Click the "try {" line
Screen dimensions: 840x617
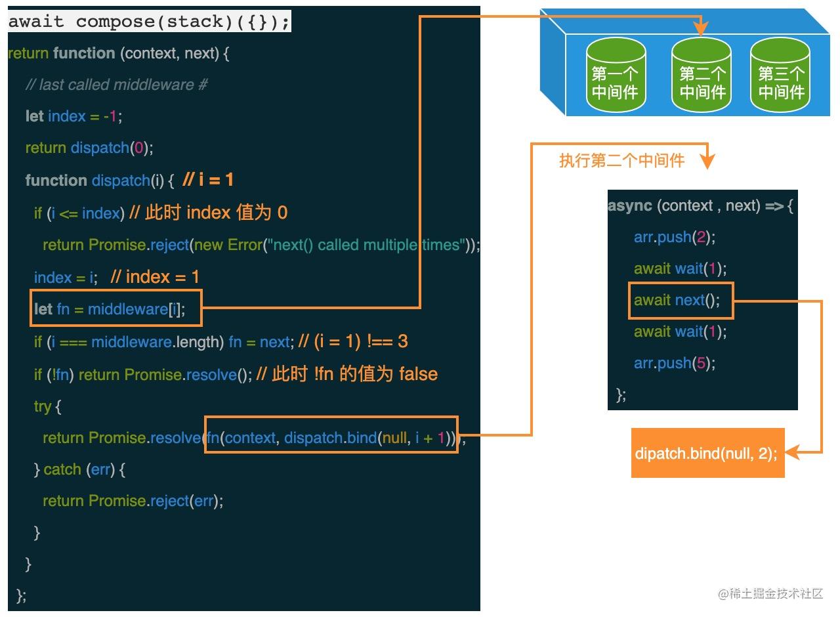click(47, 406)
